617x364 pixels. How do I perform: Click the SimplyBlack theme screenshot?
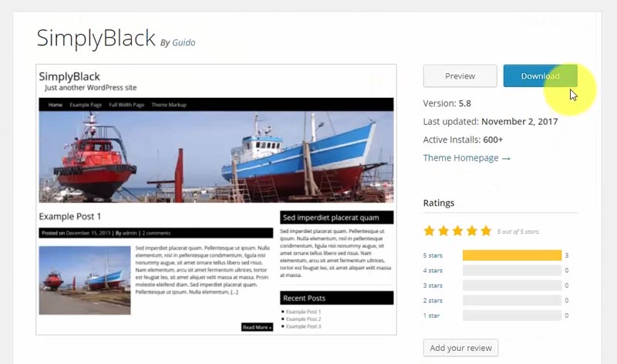216,200
